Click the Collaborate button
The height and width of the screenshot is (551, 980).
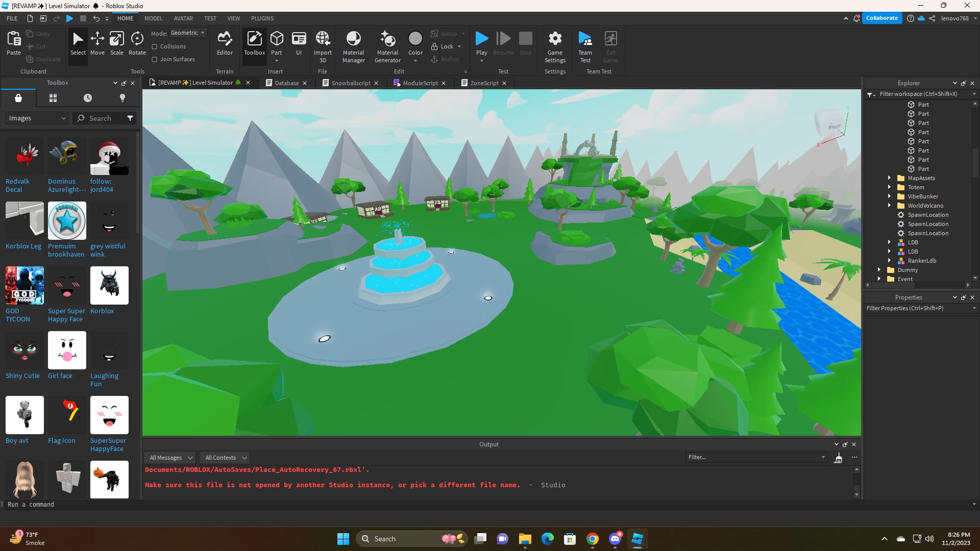tap(881, 18)
